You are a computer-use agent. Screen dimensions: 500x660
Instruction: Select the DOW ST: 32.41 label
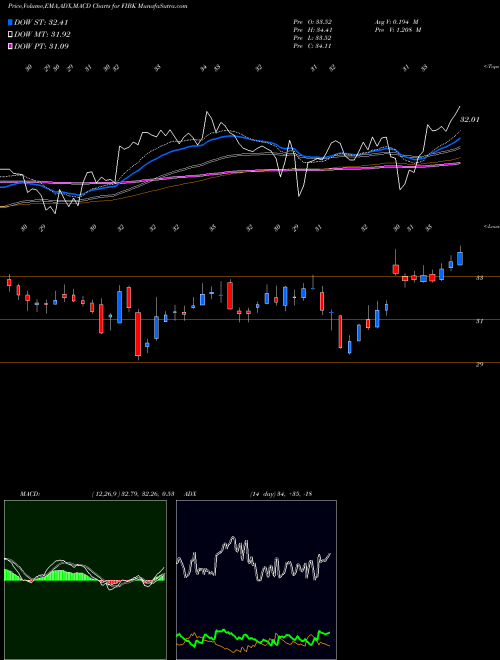[x=41, y=22]
